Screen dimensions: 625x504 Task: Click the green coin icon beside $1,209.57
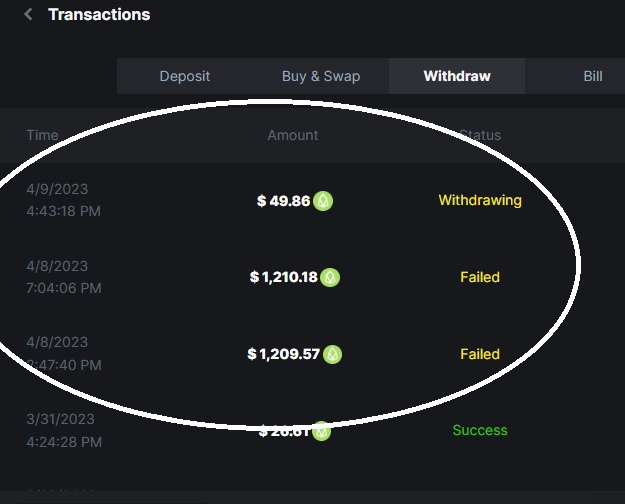pyautogui.click(x=333, y=354)
